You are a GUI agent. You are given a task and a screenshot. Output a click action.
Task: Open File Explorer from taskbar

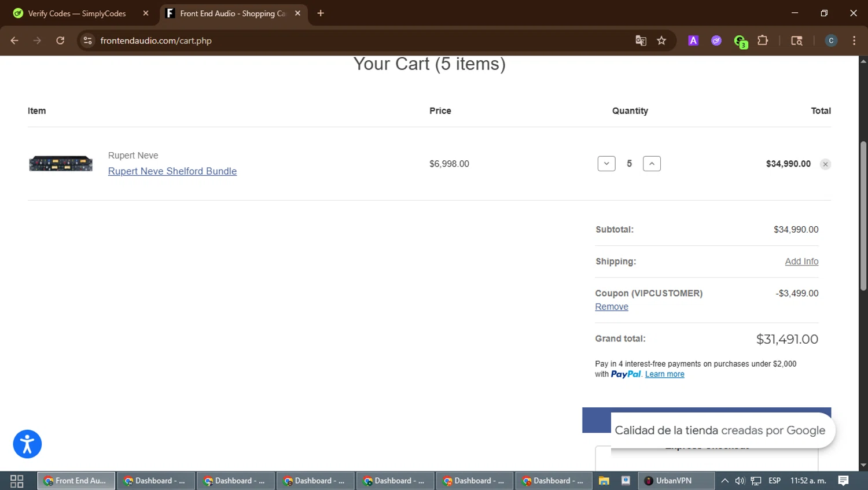(604, 481)
